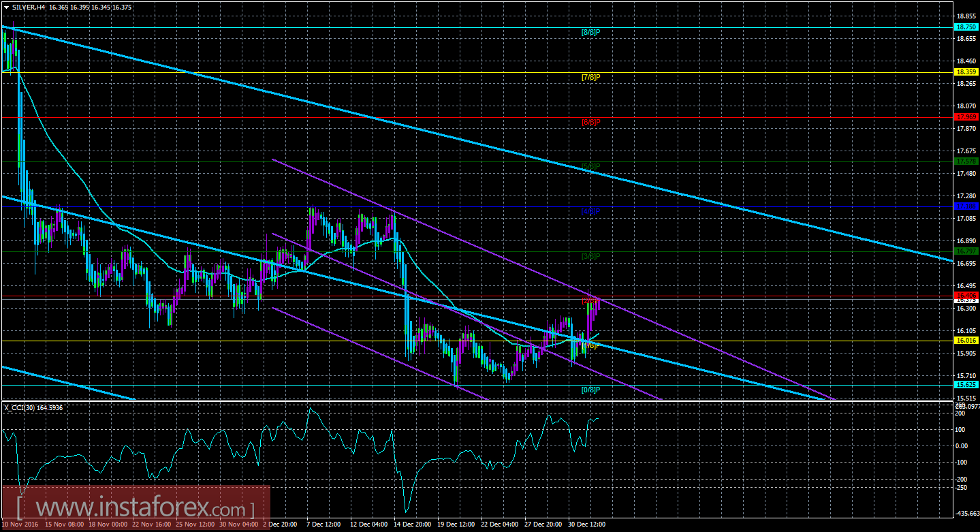Image resolution: width=980 pixels, height=532 pixels.
Task: Select the [3/8]P Murrey level label
Action: (x=590, y=256)
